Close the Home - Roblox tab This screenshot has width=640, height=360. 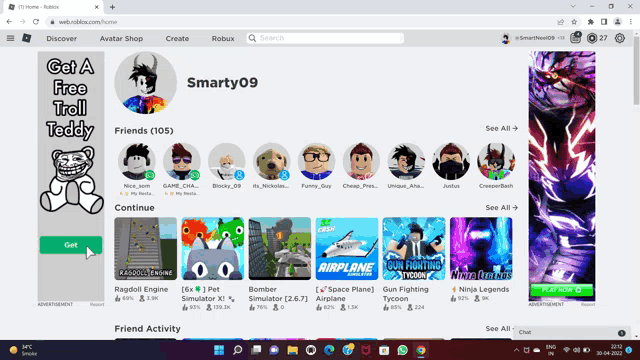pyautogui.click(x=97, y=7)
